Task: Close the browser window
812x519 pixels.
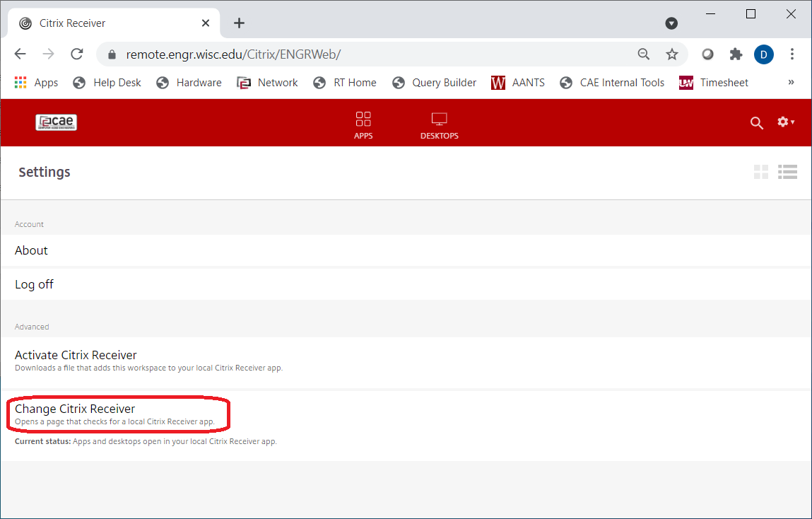Action: point(791,14)
